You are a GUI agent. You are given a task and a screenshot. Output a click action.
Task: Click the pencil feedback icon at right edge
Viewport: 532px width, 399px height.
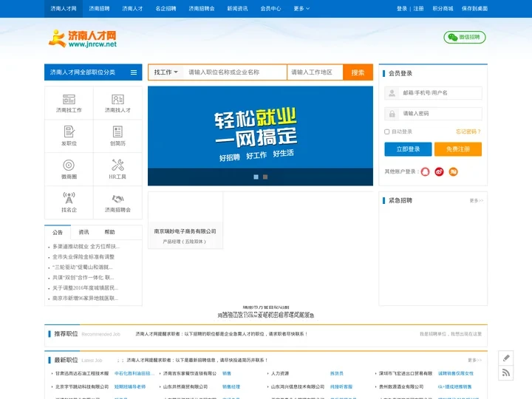click(506, 358)
